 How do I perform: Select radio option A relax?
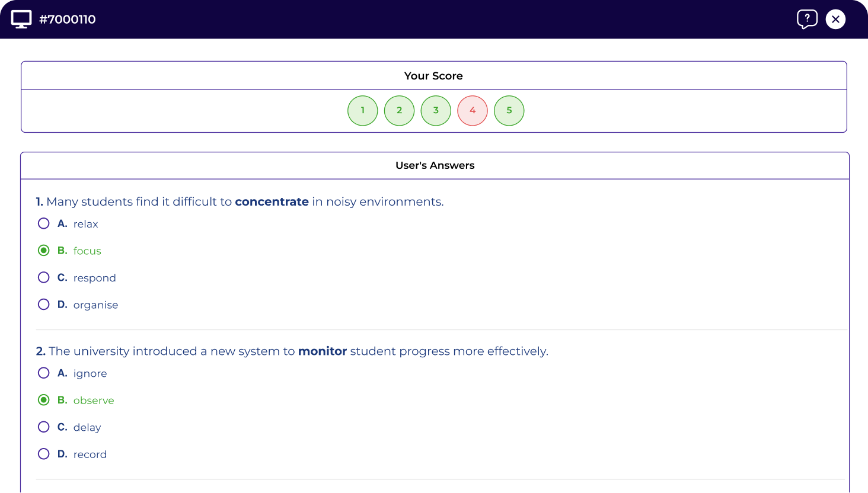(x=44, y=223)
